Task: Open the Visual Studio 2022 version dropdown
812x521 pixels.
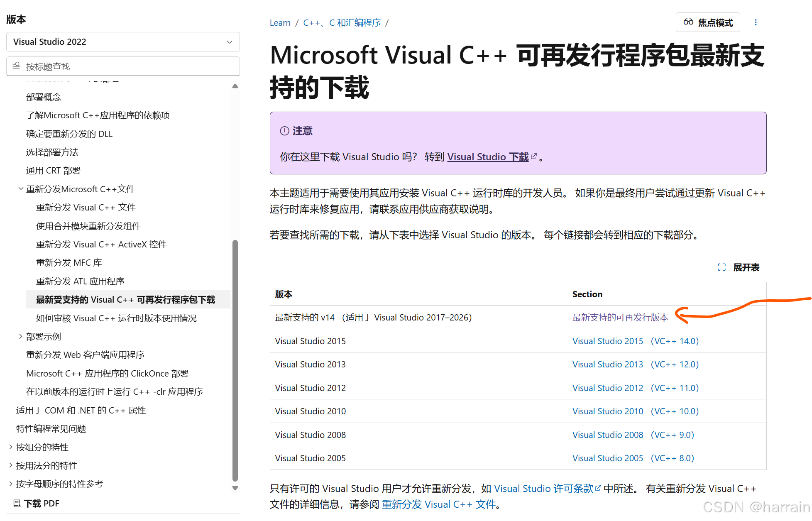Action: [123, 42]
